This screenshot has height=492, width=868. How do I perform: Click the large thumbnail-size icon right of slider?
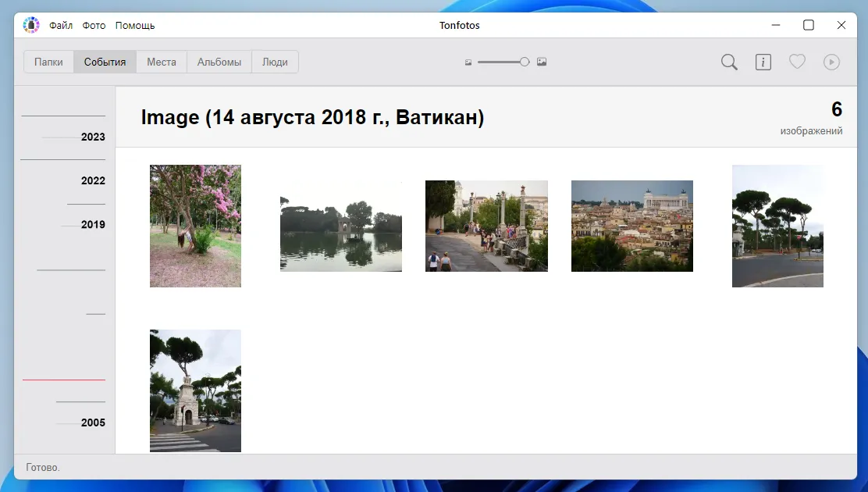(x=542, y=62)
